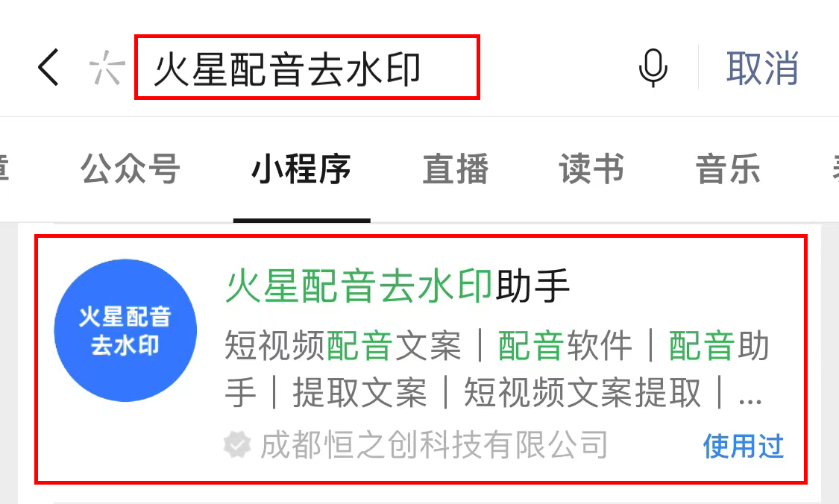This screenshot has height=504, width=839.
Task: Tap the verified badge next to company name
Action: 237,444
